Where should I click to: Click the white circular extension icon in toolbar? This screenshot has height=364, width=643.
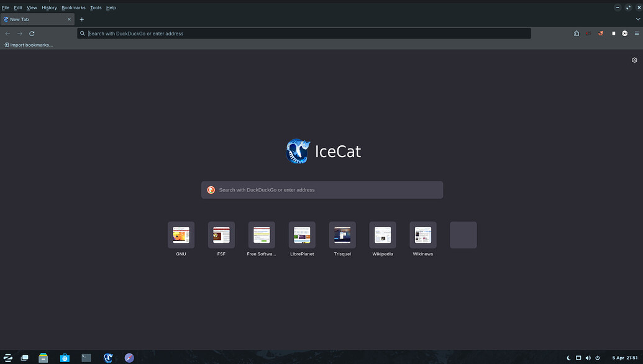(x=625, y=33)
